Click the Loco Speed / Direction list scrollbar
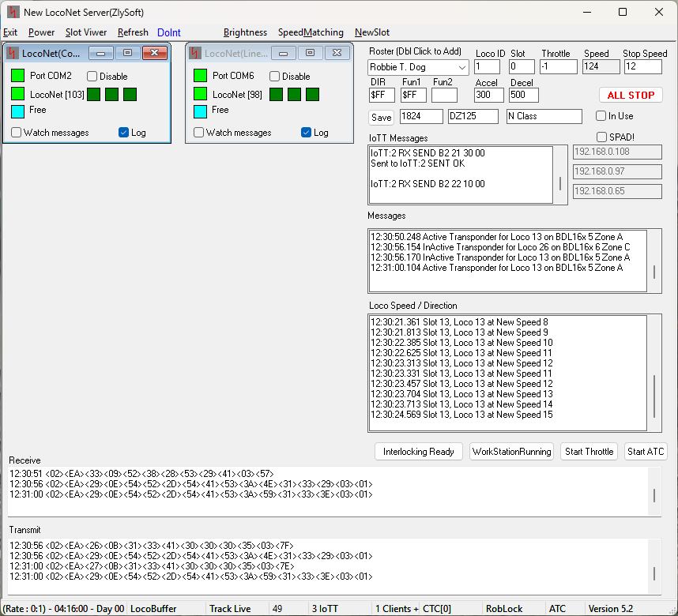The image size is (678, 616). (x=654, y=395)
